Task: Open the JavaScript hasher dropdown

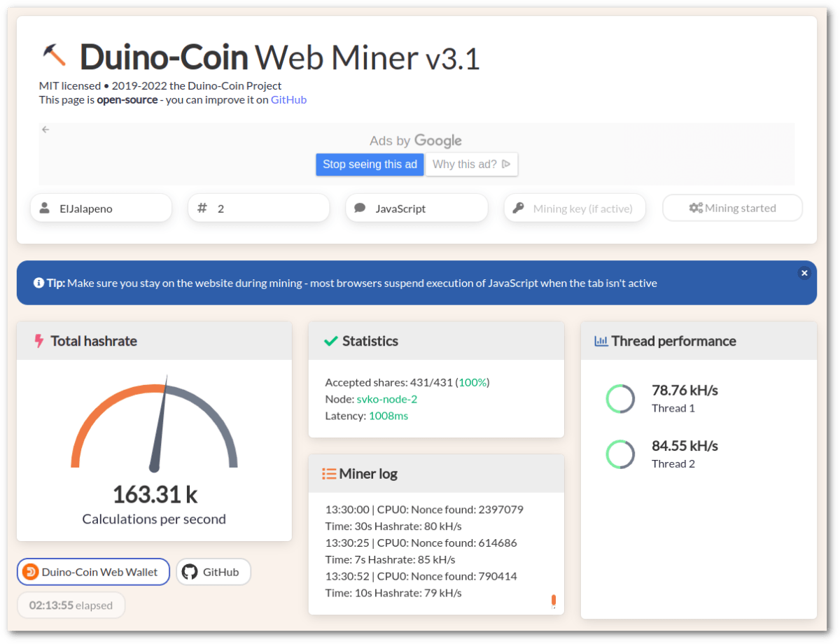Action: point(416,208)
